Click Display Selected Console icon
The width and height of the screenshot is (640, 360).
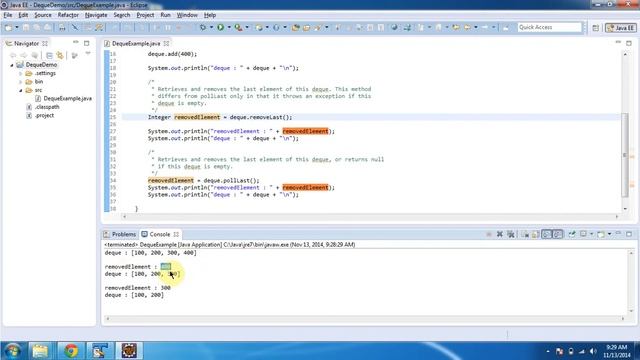pos(583,234)
